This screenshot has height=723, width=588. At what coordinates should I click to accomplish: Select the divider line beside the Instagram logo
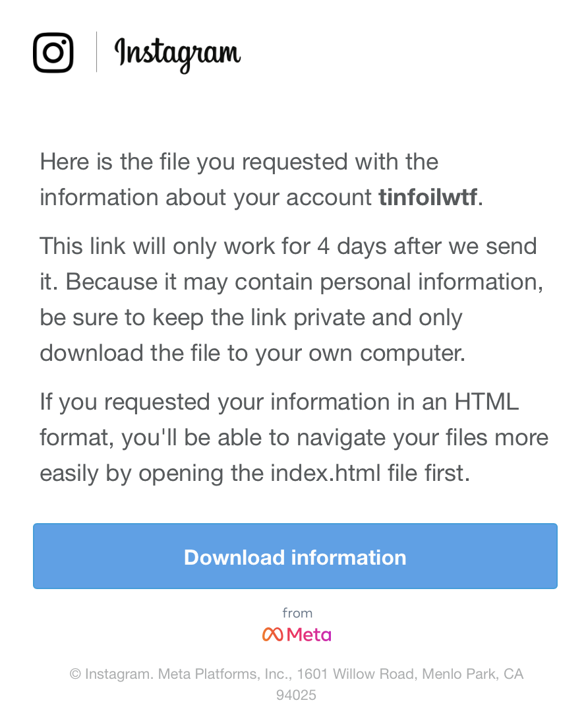click(97, 52)
